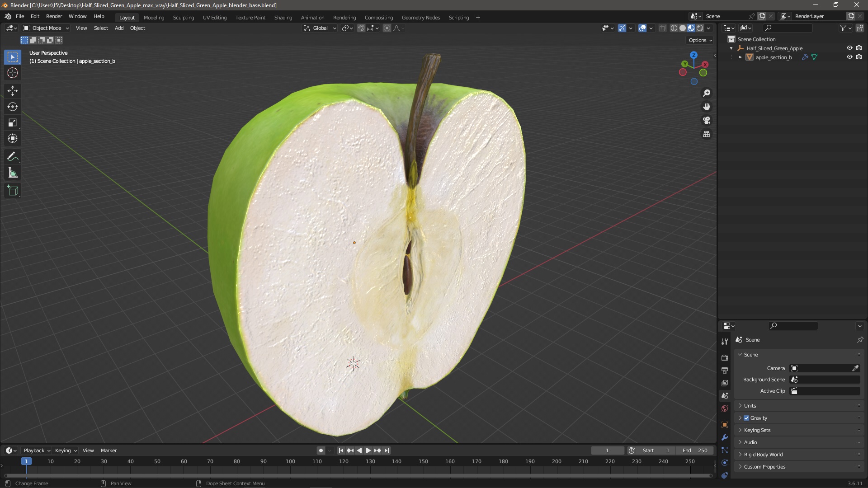
Task: Enable Gravity checkbox in scene
Action: (x=747, y=418)
